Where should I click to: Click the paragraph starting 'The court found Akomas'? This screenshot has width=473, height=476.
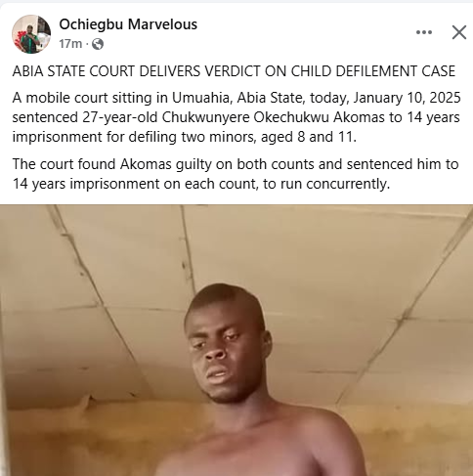[236, 174]
